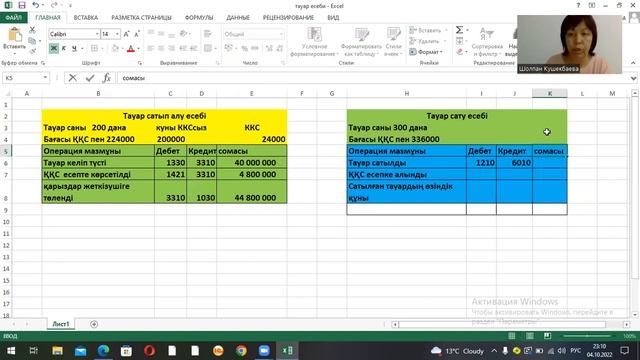The height and width of the screenshot is (360, 640).
Task: Open Google Chrome from the taskbar
Action: (241, 351)
